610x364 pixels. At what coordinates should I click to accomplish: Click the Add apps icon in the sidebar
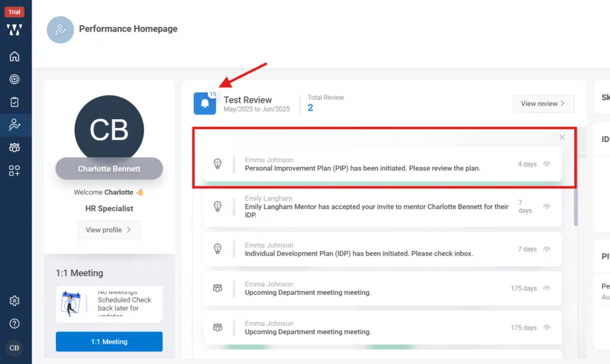[x=15, y=172]
